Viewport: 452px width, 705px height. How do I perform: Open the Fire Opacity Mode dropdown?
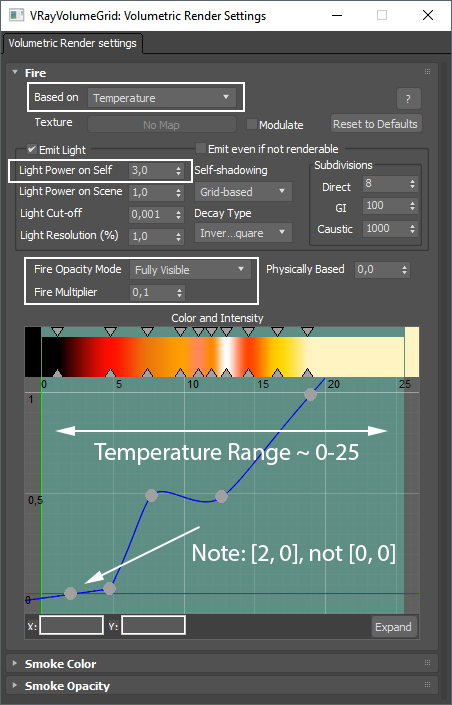click(190, 270)
